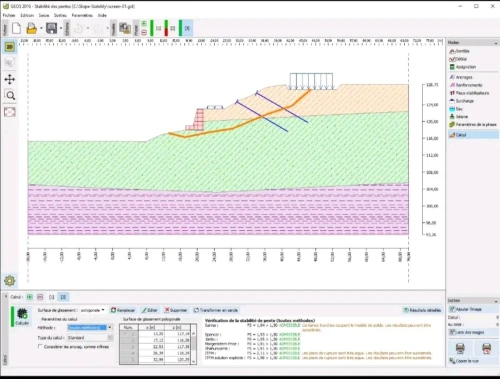Remove a calculation with the red minus icon
The width and height of the screenshot is (500, 379).
click(x=40, y=297)
